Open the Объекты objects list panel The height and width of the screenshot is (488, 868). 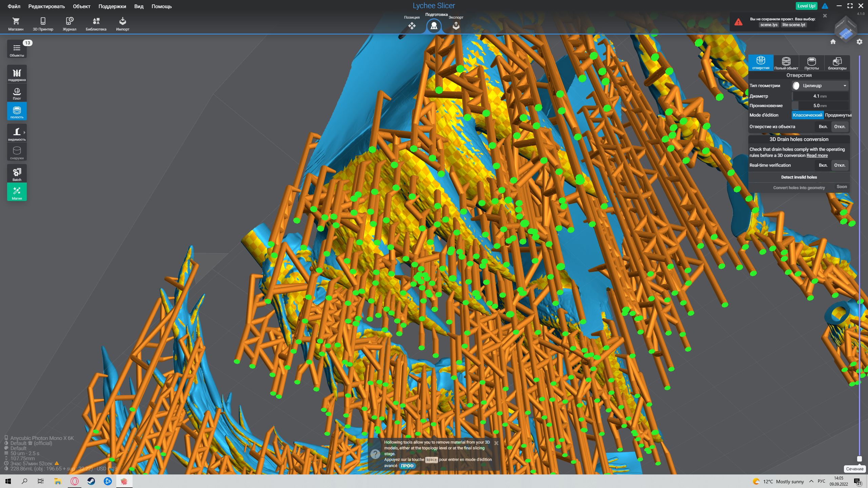[x=17, y=49]
